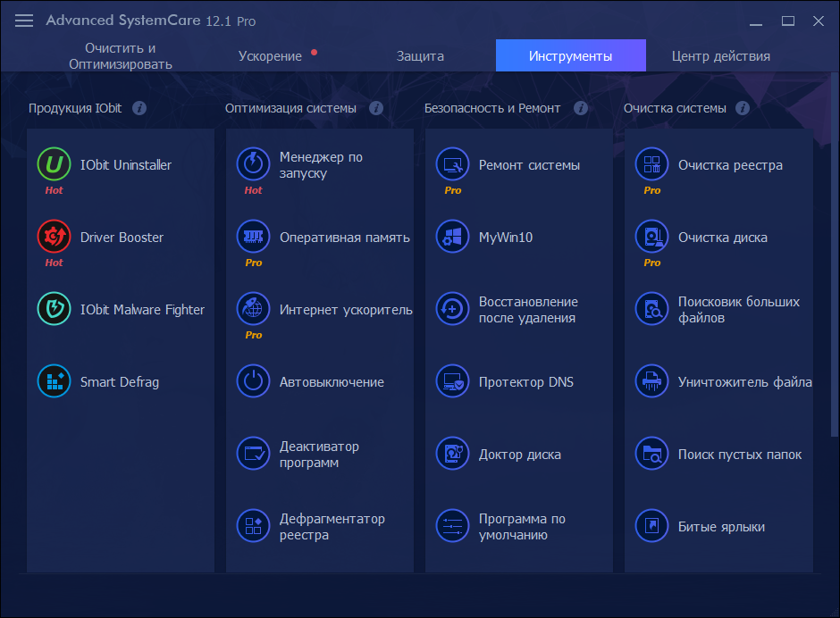Screen dimensions: 840x618
Task: Click the IObit Uninstaller label
Action: tap(126, 165)
